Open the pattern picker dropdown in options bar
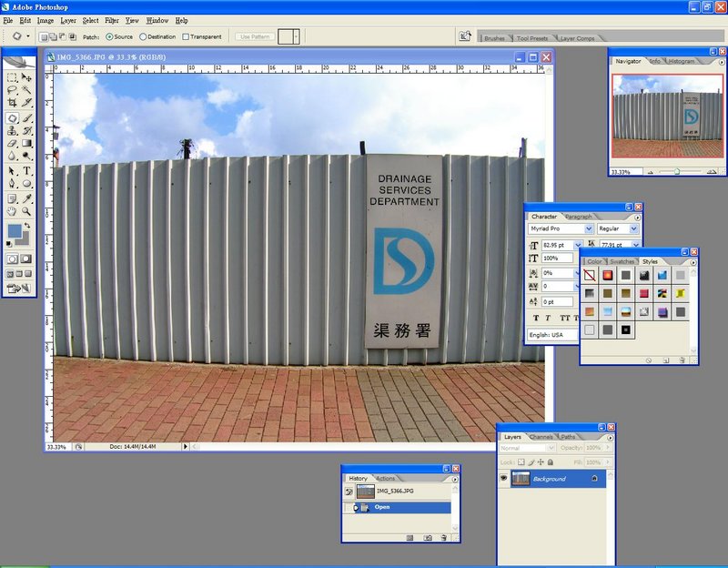Image resolution: width=728 pixels, height=568 pixels. point(296,36)
